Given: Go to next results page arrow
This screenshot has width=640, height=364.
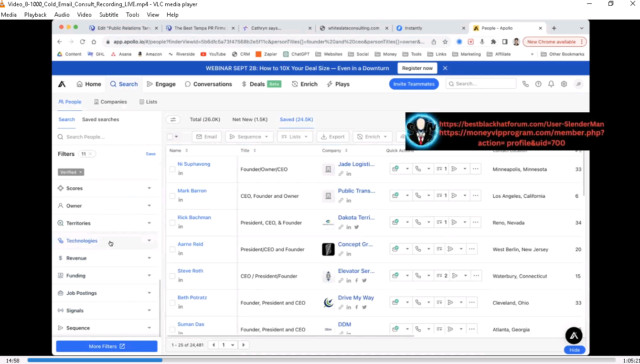Looking at the screenshot, I should click(x=244, y=345).
